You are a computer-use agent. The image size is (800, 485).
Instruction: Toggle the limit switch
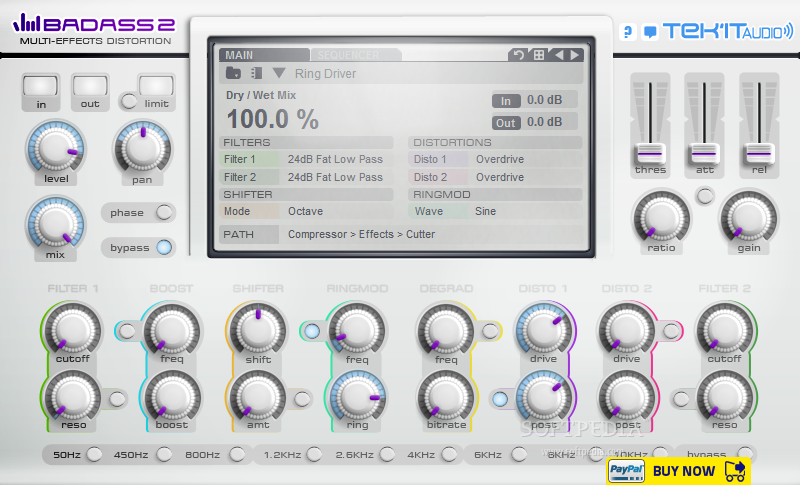(129, 101)
